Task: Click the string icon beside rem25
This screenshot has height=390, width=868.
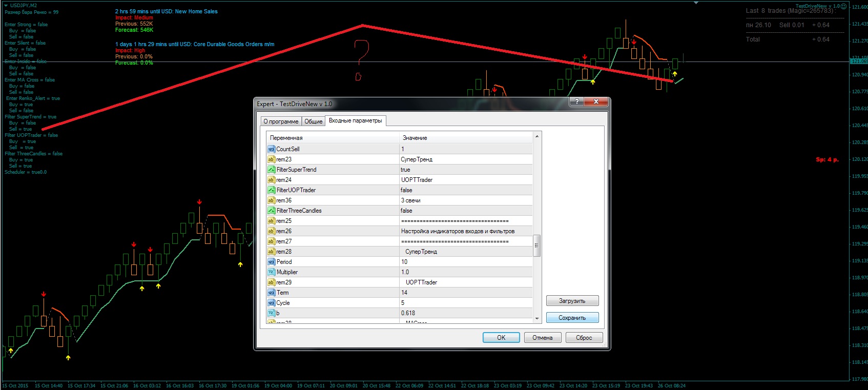Action: tap(271, 221)
